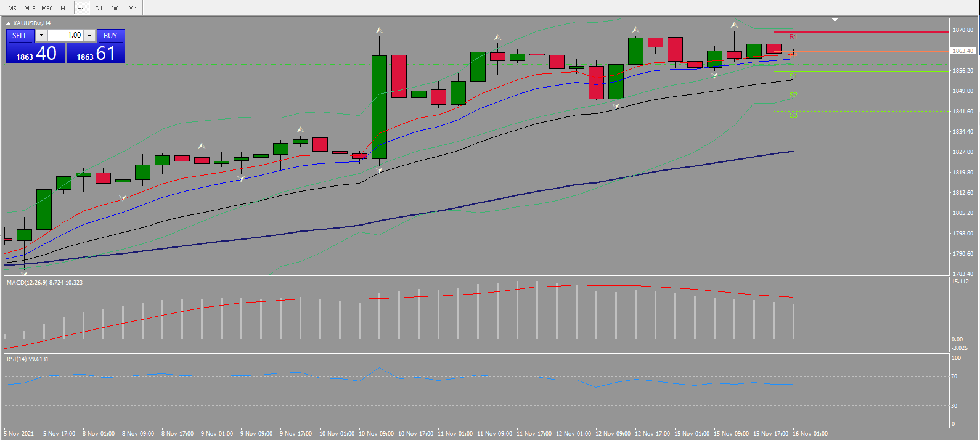This screenshot has height=440, width=980.
Task: Click the 1.00 lot volume field
Action: [65, 35]
